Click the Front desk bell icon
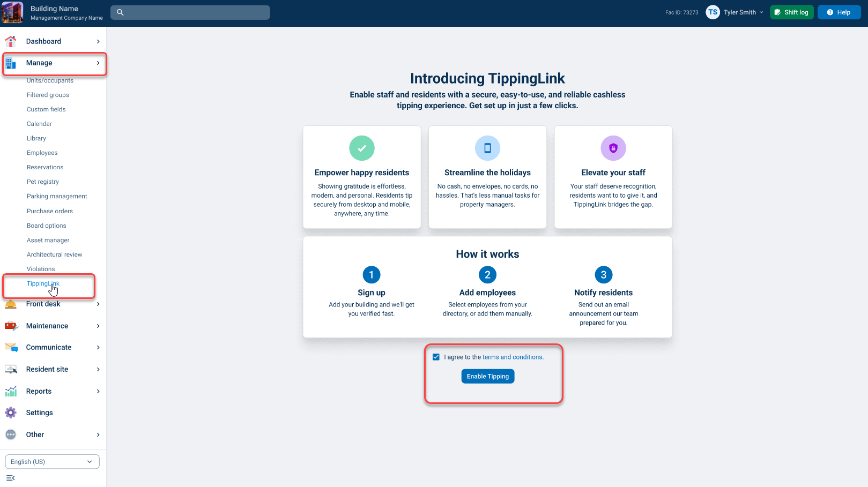 click(11, 304)
